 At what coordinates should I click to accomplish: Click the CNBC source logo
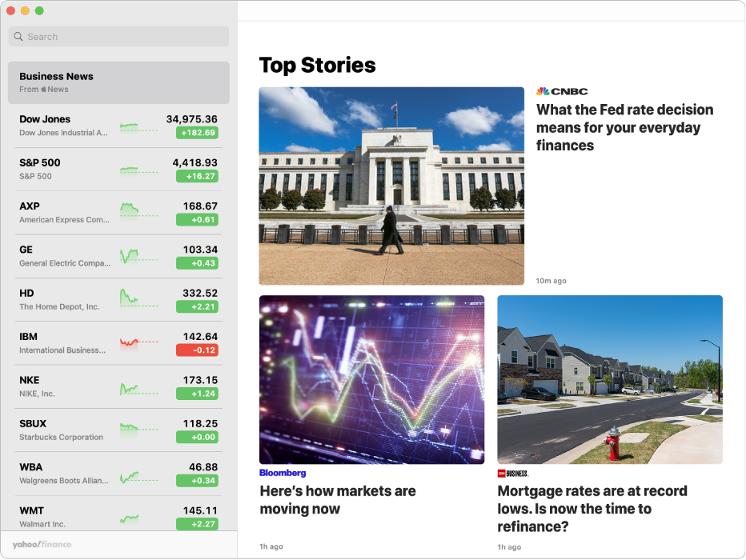(x=562, y=91)
